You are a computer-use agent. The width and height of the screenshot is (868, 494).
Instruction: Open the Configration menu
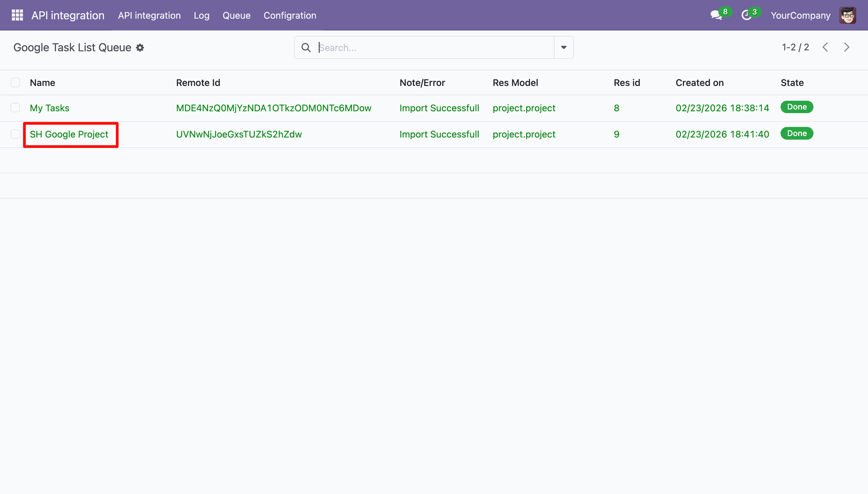coord(290,15)
